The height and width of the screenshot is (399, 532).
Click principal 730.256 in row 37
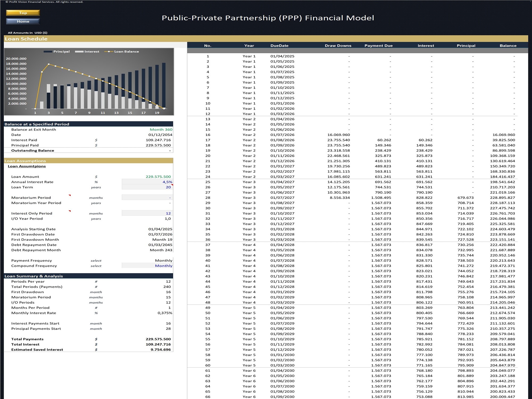465,244
